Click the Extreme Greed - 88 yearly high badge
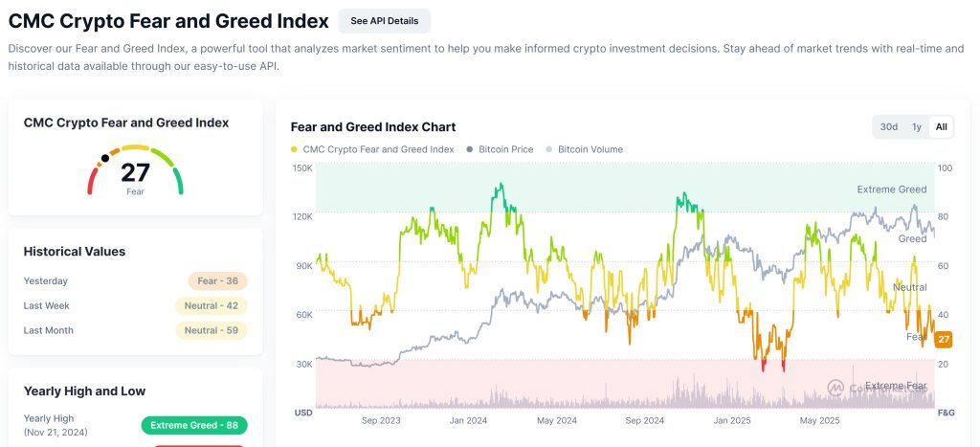Image resolution: width=980 pixels, height=447 pixels. point(194,425)
